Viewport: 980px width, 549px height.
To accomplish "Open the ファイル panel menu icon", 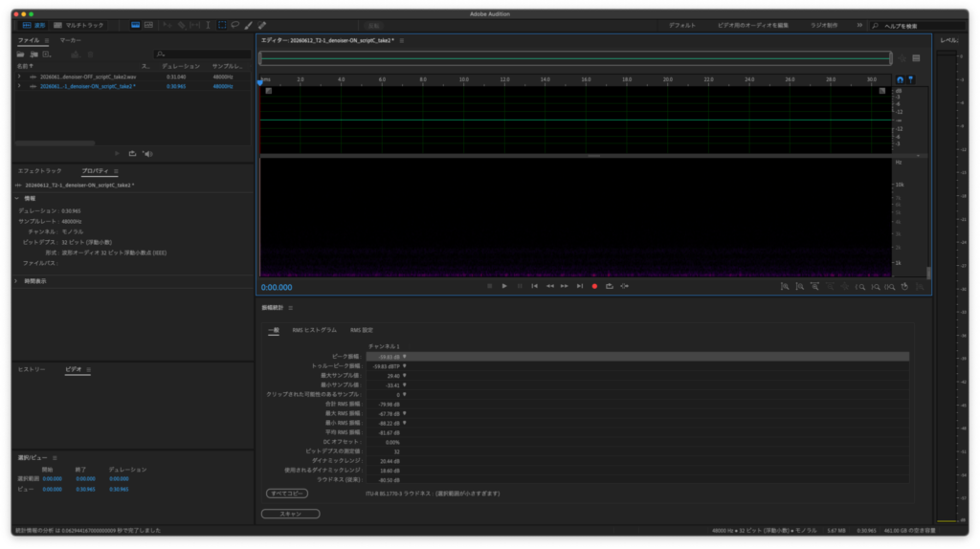I will click(47, 40).
